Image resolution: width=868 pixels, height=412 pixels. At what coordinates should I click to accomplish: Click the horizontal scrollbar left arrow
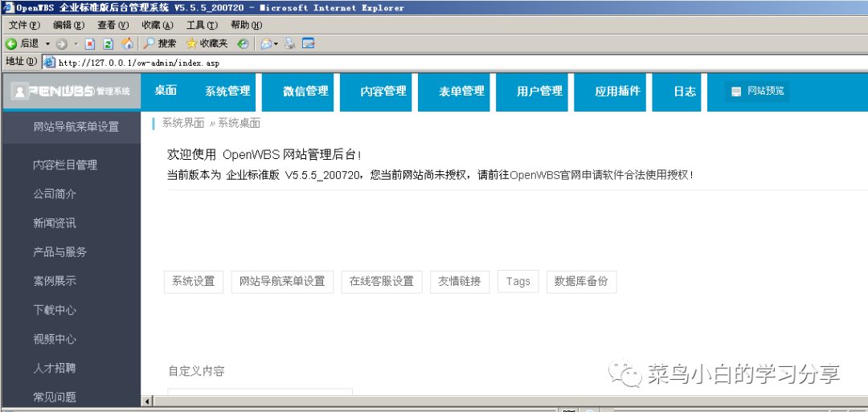[x=147, y=401]
